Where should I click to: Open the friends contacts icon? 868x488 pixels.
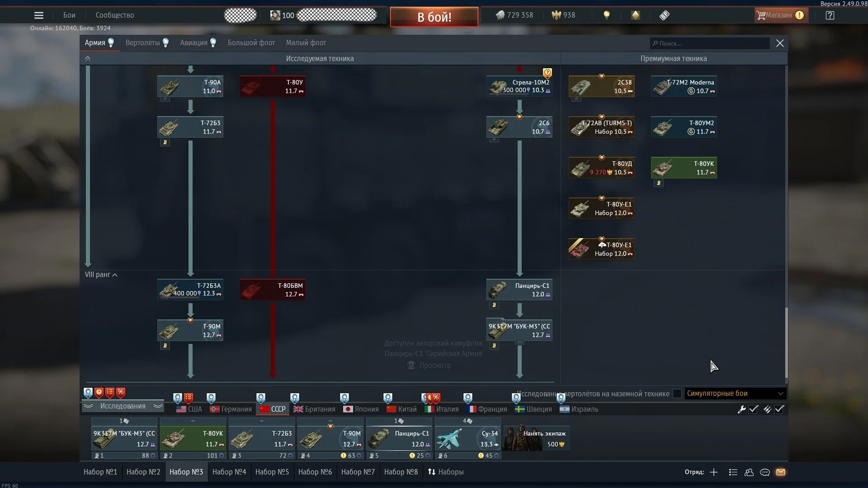pyautogui.click(x=749, y=472)
